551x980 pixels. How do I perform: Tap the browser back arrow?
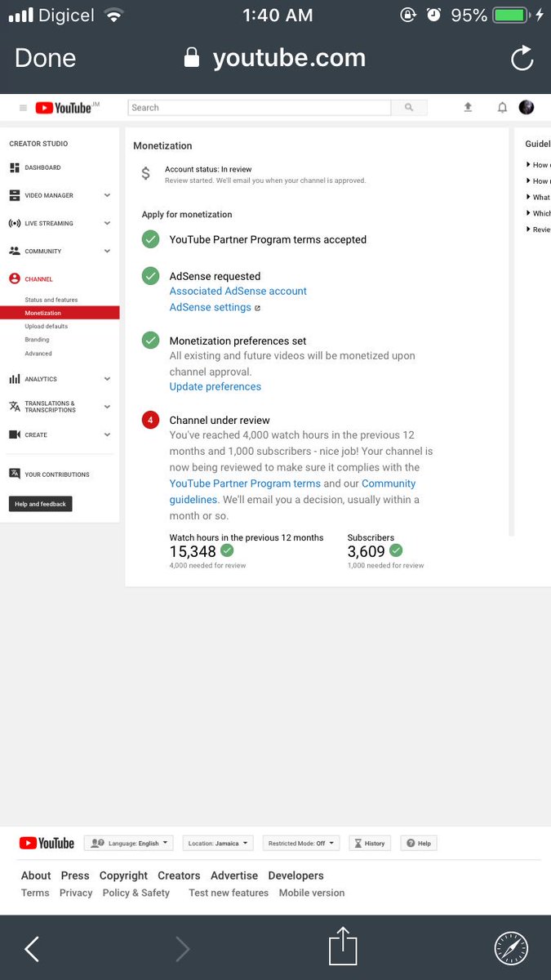click(x=32, y=948)
